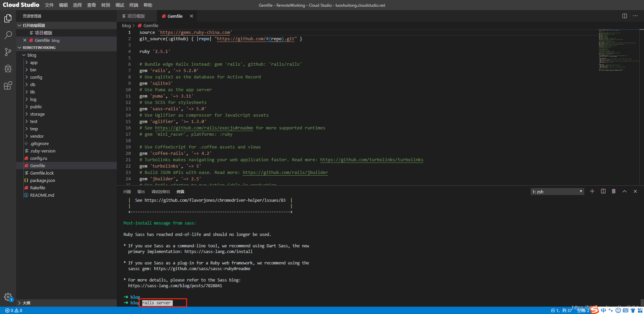The image size is (644, 314).
Task: Close the terminal panel
Action: pyautogui.click(x=635, y=191)
